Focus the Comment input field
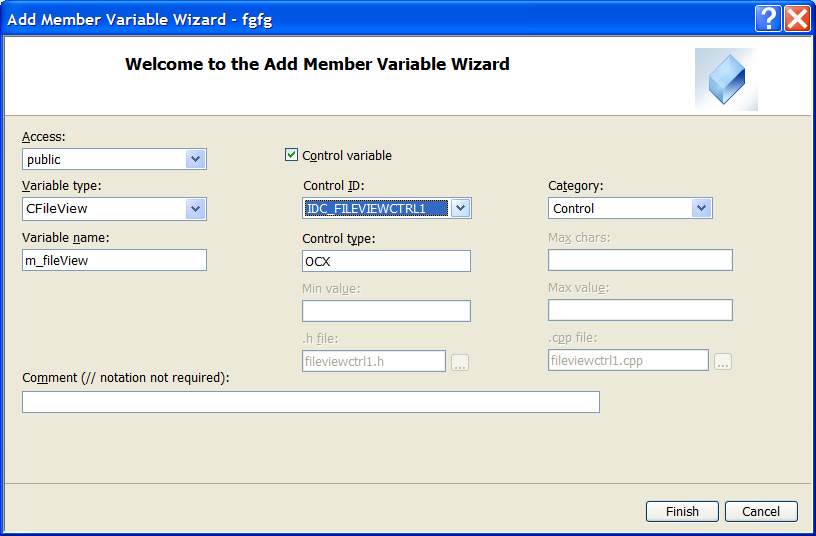The width and height of the screenshot is (816, 536). (x=310, y=402)
